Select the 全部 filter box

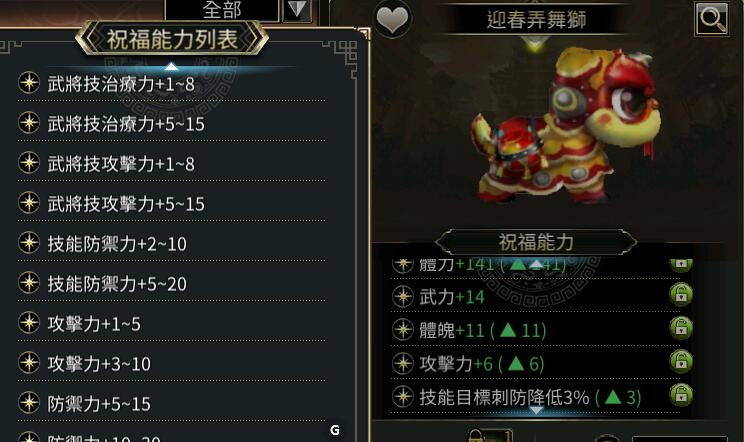point(222,10)
